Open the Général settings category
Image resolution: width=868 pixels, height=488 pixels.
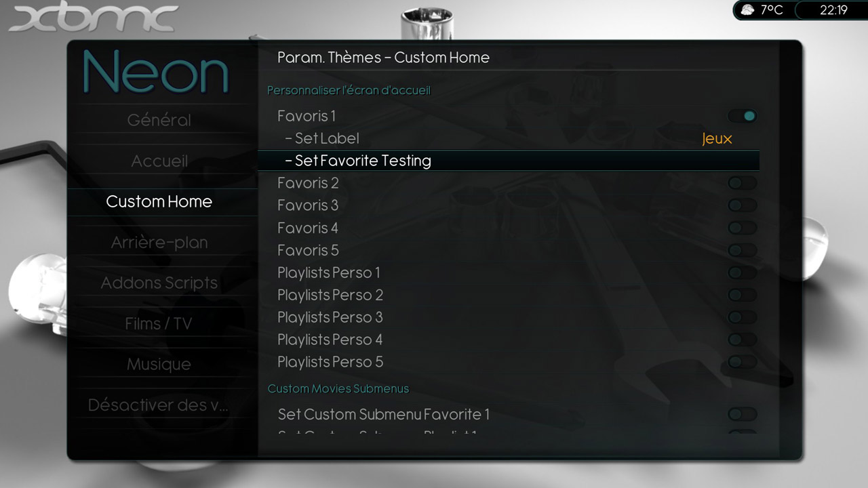click(x=159, y=120)
